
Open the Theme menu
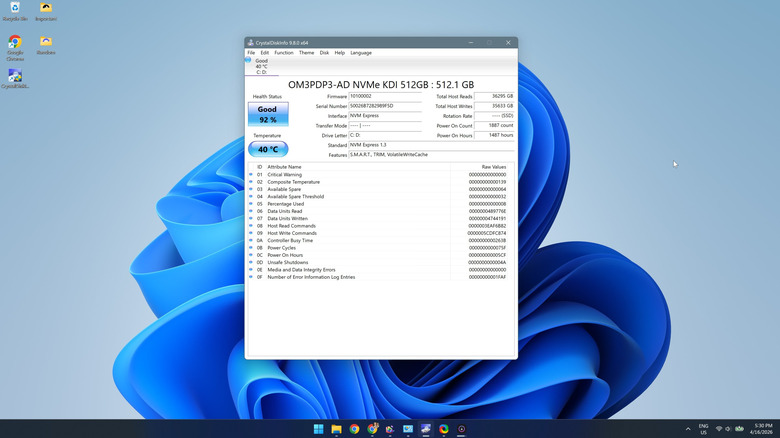pyautogui.click(x=306, y=53)
